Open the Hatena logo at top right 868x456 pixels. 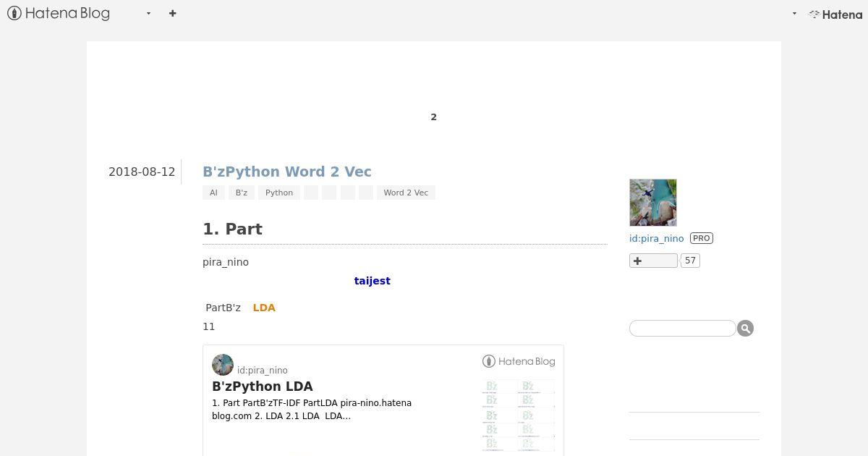coord(835,14)
